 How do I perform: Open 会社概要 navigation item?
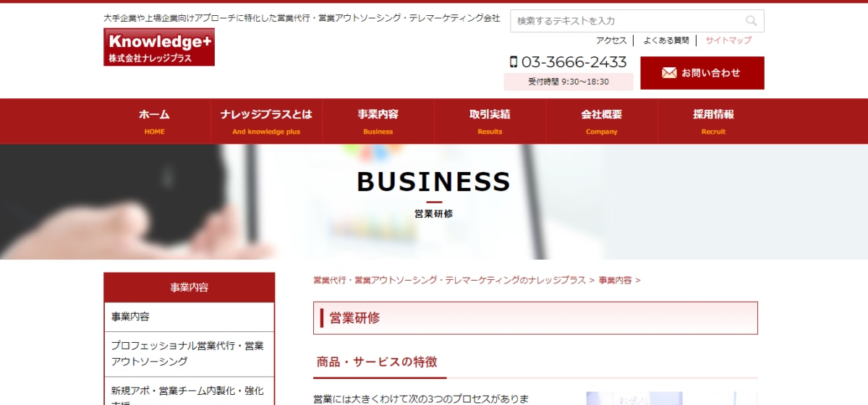(601, 121)
